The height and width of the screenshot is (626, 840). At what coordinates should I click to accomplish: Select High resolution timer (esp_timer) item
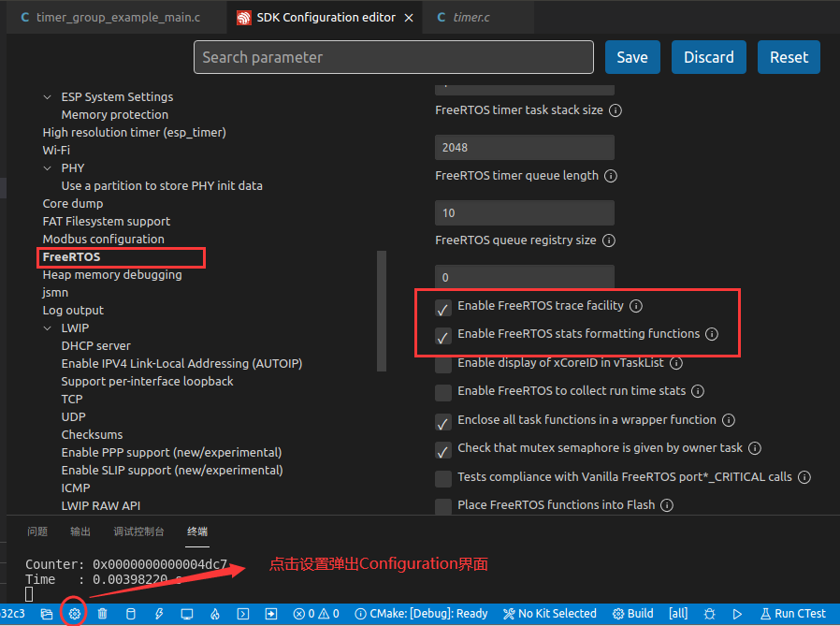[x=134, y=132]
